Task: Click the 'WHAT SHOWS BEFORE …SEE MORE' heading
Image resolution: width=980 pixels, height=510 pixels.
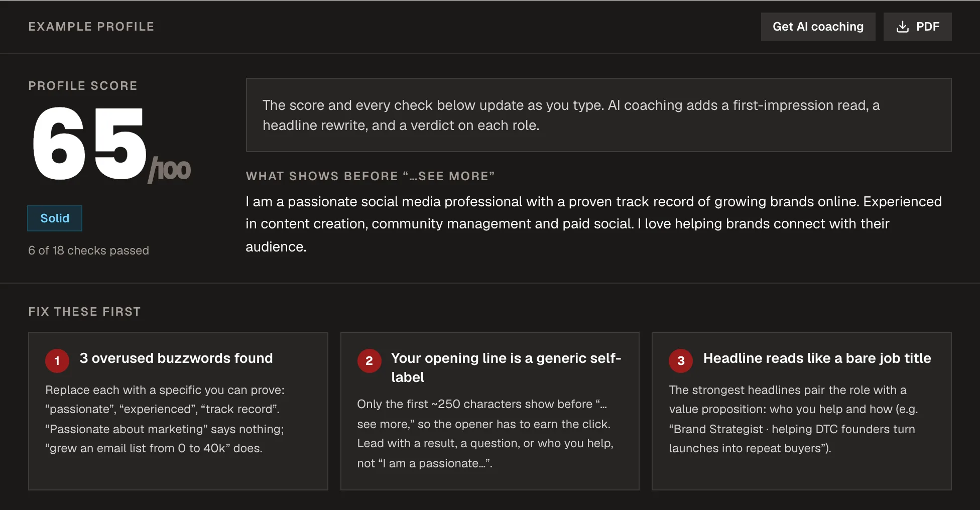Action: pyautogui.click(x=371, y=176)
